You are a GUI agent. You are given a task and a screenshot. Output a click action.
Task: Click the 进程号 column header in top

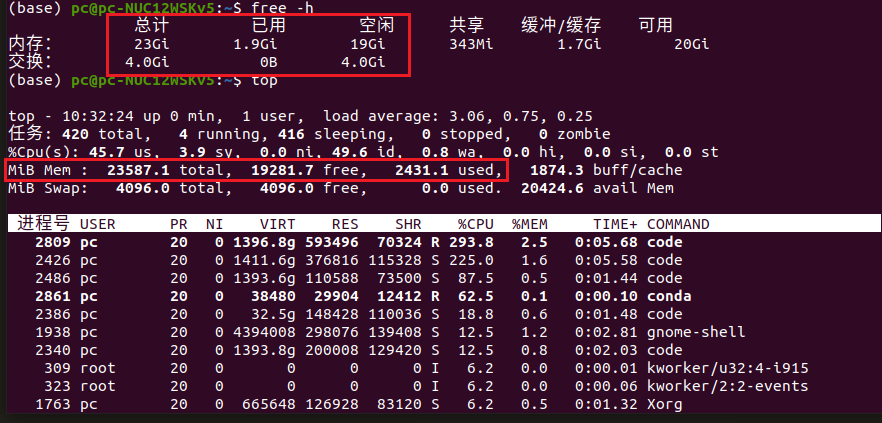[43, 224]
